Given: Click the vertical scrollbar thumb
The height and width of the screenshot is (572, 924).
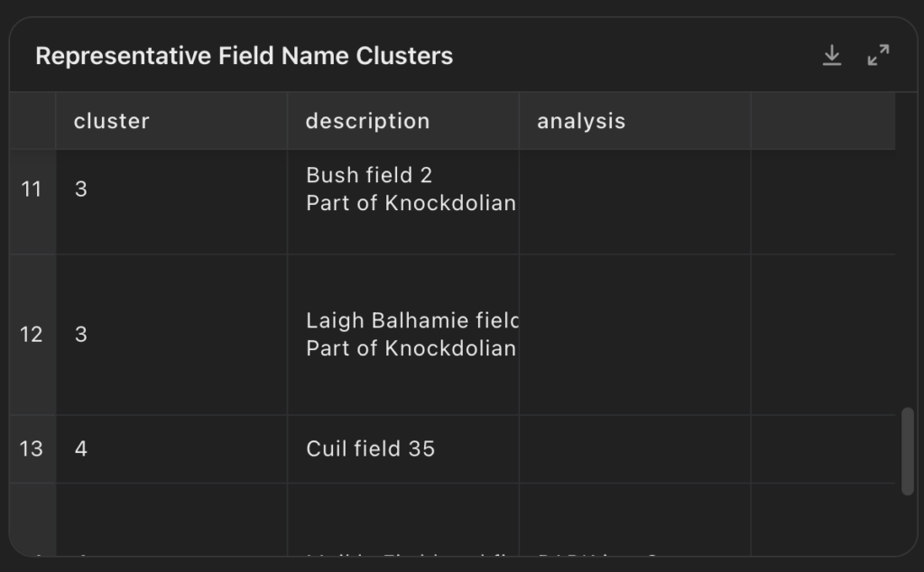Looking at the screenshot, I should 908,451.
